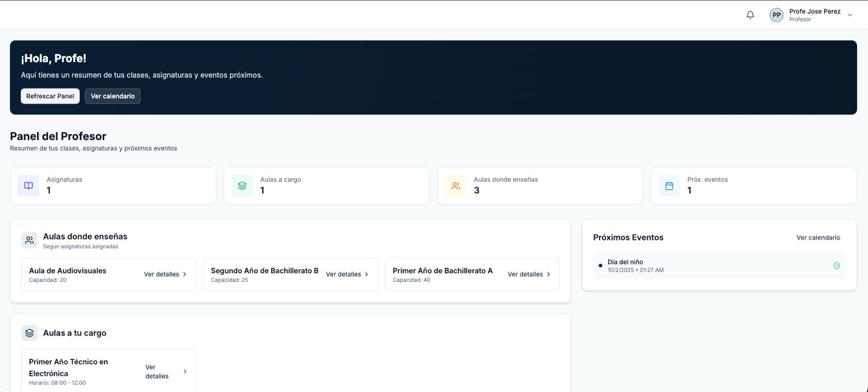Screen dimensions: 868x392
Task: Click the chevron on the Aula de Audiovisuales card
Action: pos(184,274)
